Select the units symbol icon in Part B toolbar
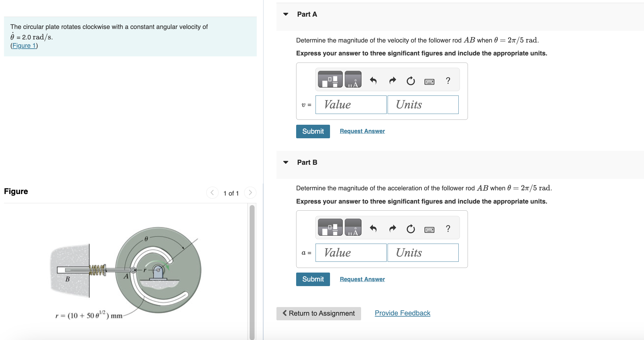 353,227
